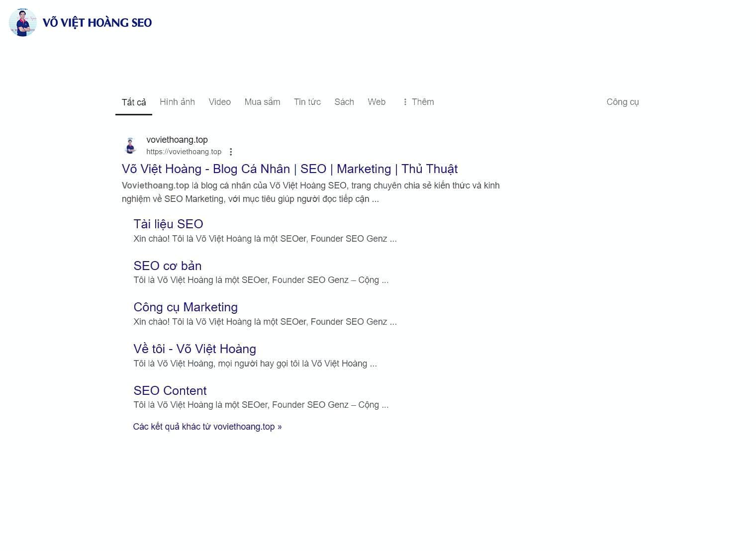Click the VÕ VIỆT HOÀNG SEO header title

coord(97,23)
